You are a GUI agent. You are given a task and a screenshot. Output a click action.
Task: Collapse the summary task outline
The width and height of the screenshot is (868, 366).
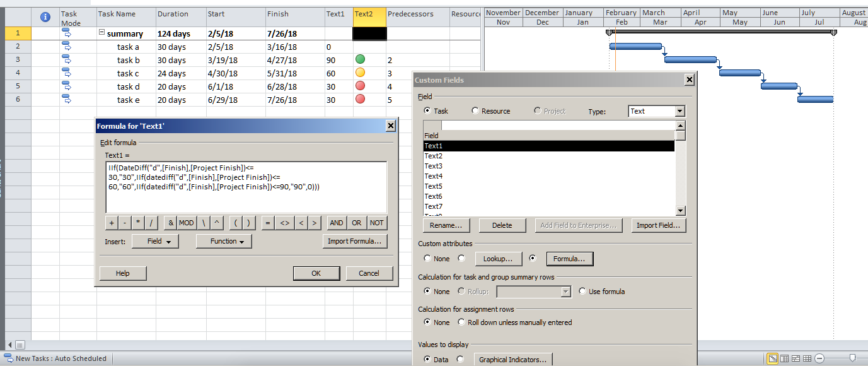(101, 33)
